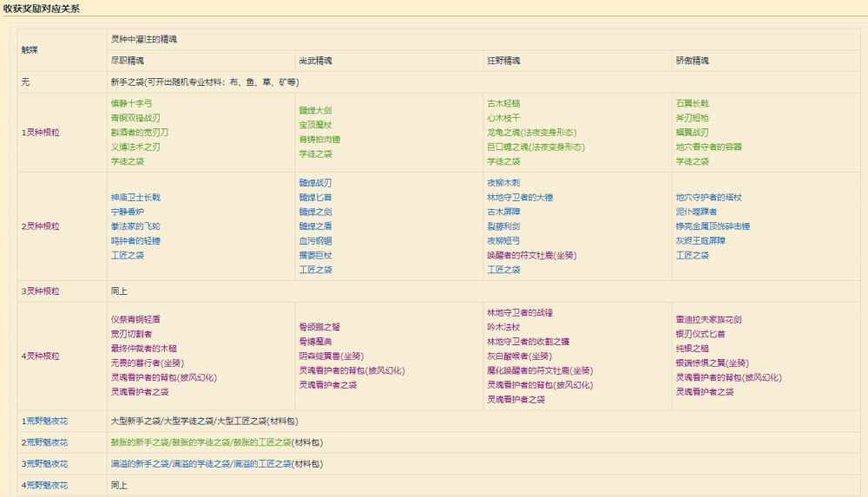Open the 吟木法杖 item link
Viewport: 868px width, 497px height.
[x=503, y=328]
